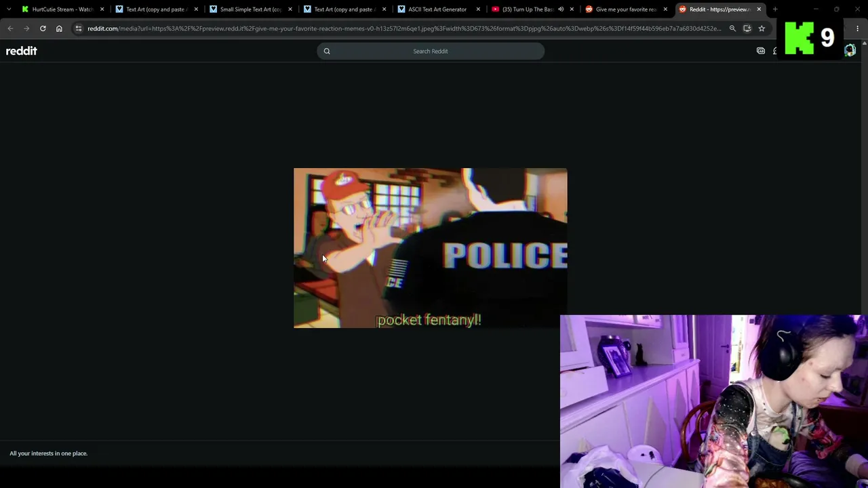Screen dimensions: 868x488
Task: Click the pocket fentanyl meme image
Action: [x=431, y=248]
